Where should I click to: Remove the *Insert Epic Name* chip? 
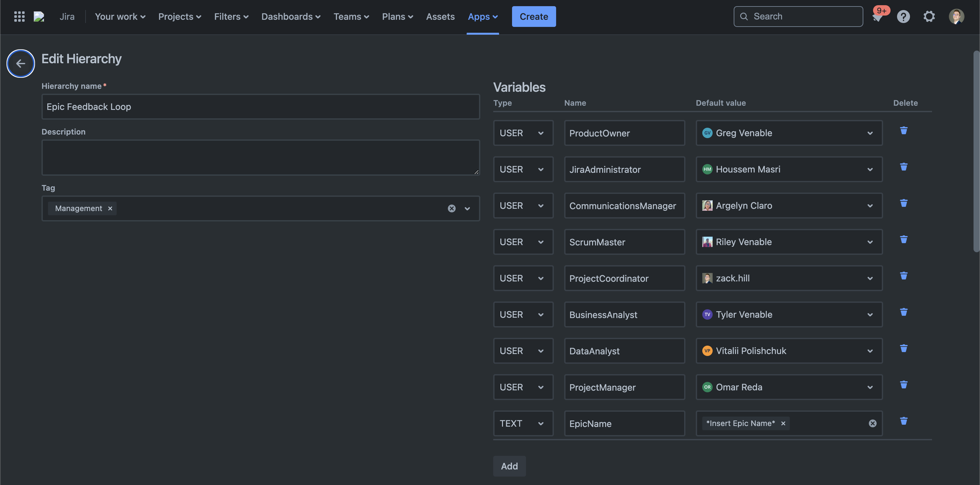click(x=783, y=423)
